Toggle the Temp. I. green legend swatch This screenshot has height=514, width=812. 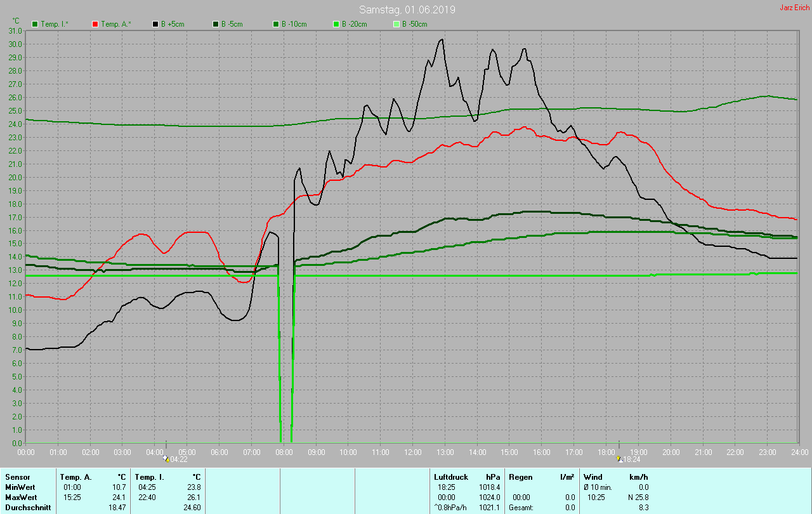click(x=35, y=24)
